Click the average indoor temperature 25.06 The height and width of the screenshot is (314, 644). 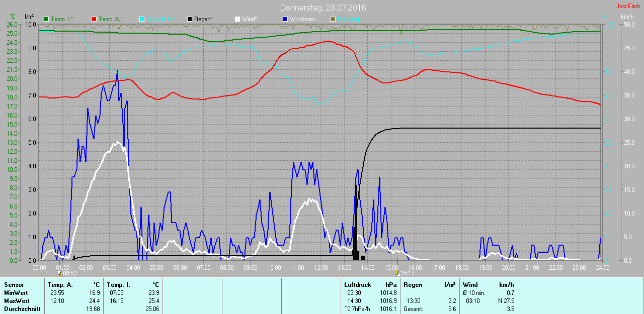(152, 309)
